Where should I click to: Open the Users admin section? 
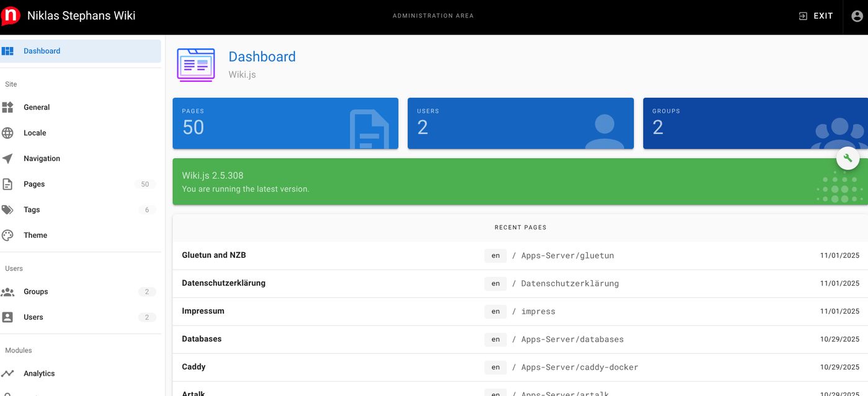pyautogui.click(x=33, y=317)
